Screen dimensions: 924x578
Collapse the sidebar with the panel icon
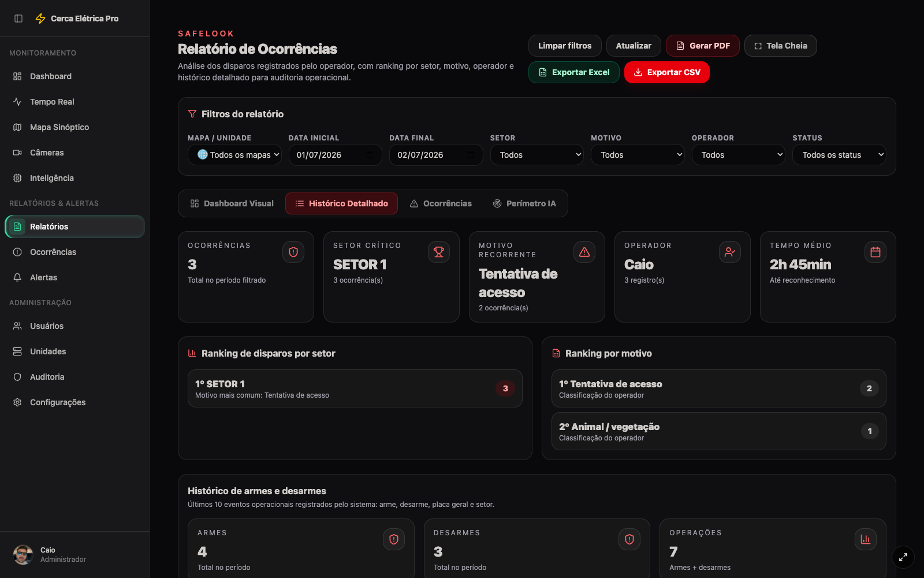click(18, 18)
